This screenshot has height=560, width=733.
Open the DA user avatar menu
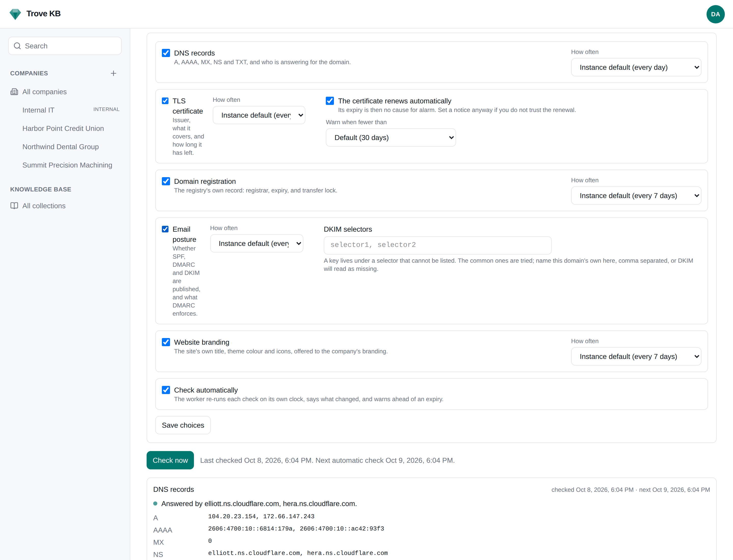(715, 14)
